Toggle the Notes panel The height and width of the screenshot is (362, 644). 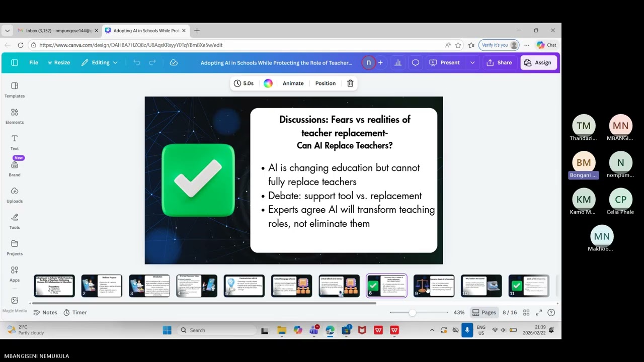pos(45,312)
